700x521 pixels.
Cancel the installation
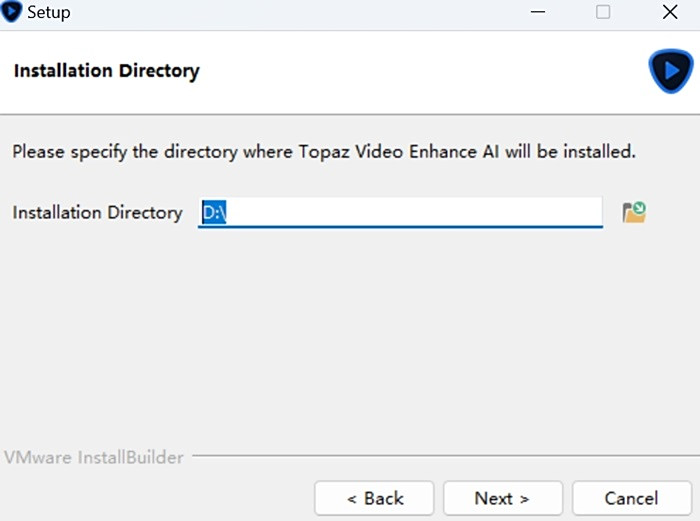tap(632, 498)
